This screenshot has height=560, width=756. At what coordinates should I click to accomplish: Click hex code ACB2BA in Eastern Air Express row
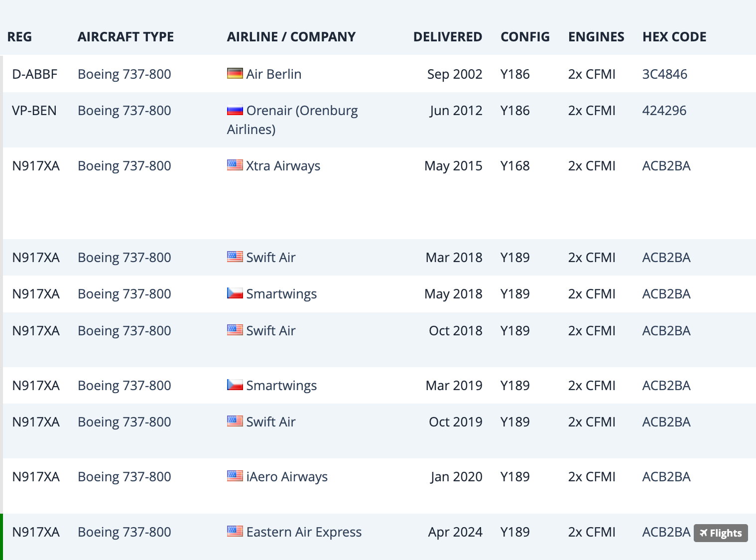pos(666,532)
